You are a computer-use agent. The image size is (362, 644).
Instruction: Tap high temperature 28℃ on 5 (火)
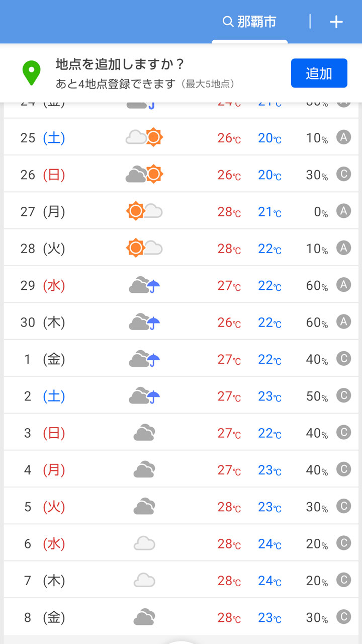[229, 507]
